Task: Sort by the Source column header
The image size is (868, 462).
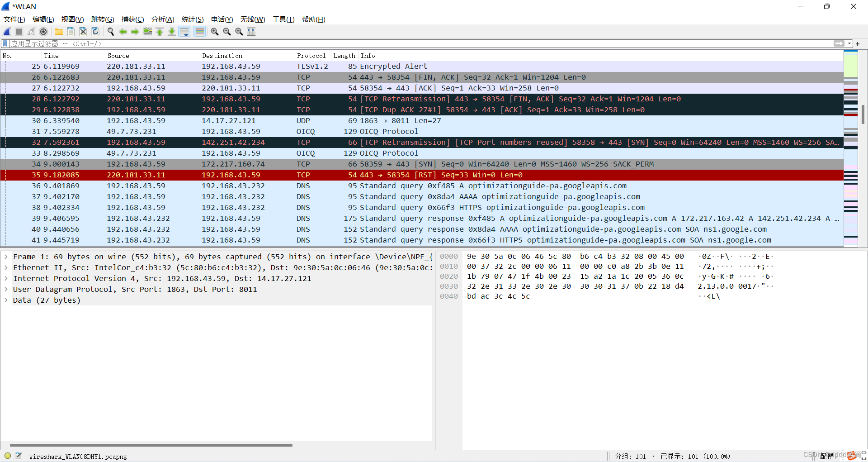Action: pyautogui.click(x=152, y=56)
